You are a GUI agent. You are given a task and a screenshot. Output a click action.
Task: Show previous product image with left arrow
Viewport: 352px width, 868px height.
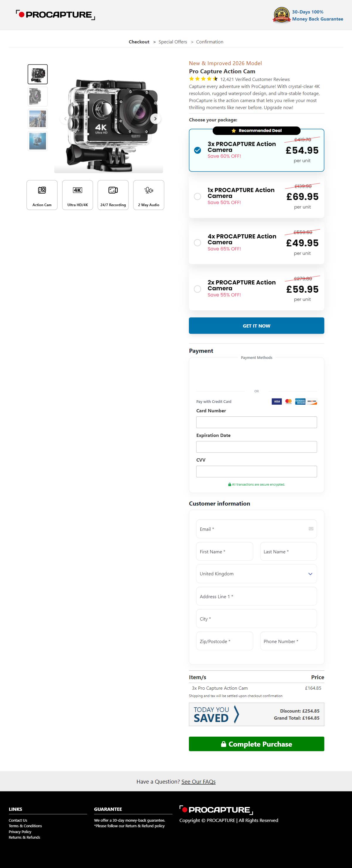(65, 118)
